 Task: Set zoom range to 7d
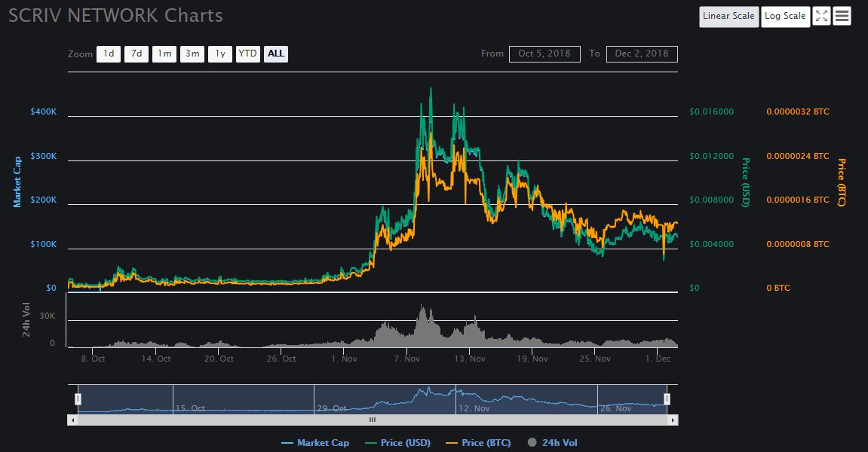(136, 53)
